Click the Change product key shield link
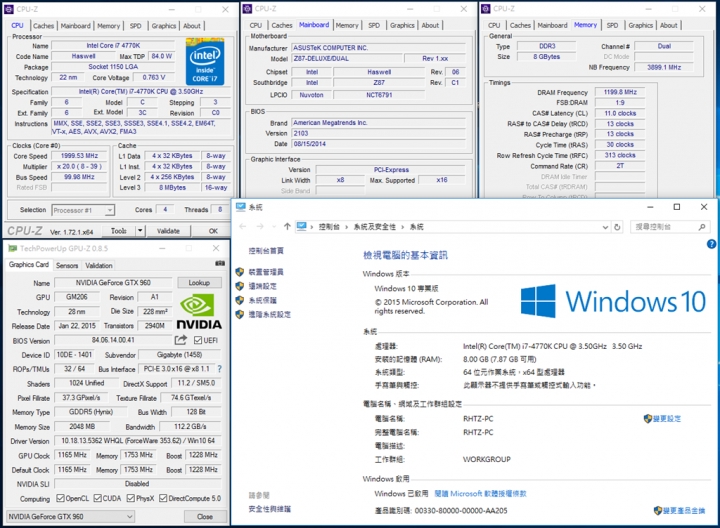The width and height of the screenshot is (720, 528). [679, 511]
